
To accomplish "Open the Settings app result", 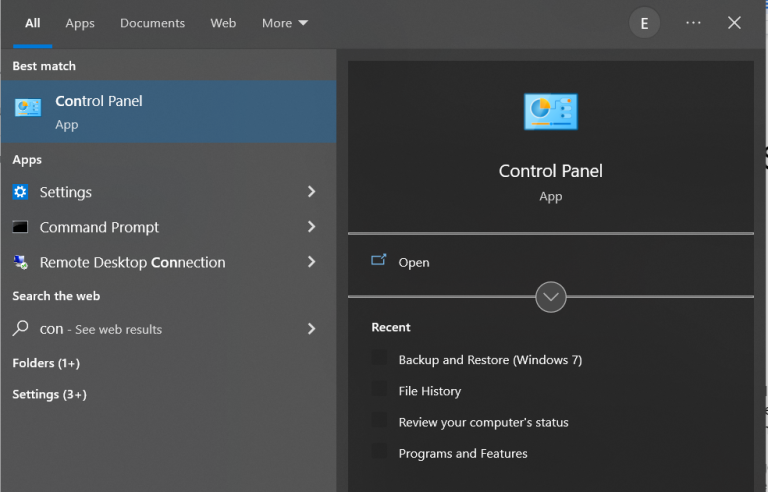I will pos(168,192).
